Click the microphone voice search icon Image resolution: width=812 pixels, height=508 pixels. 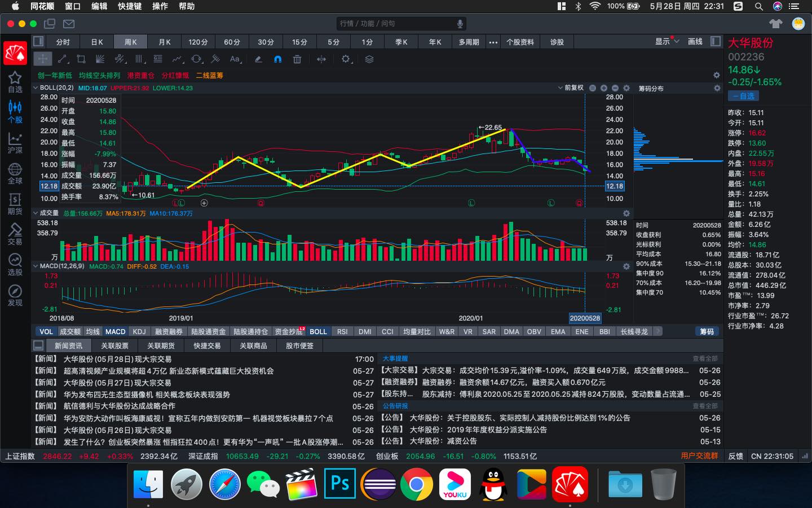460,24
